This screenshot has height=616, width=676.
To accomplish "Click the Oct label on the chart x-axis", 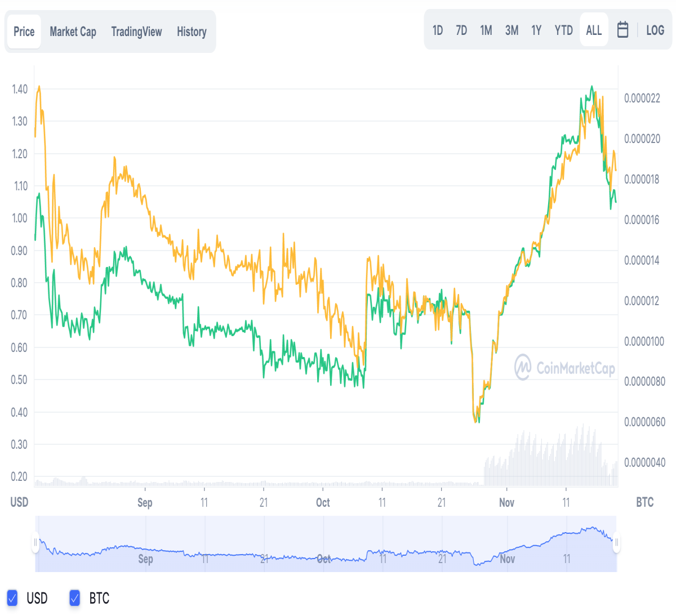I will (323, 502).
